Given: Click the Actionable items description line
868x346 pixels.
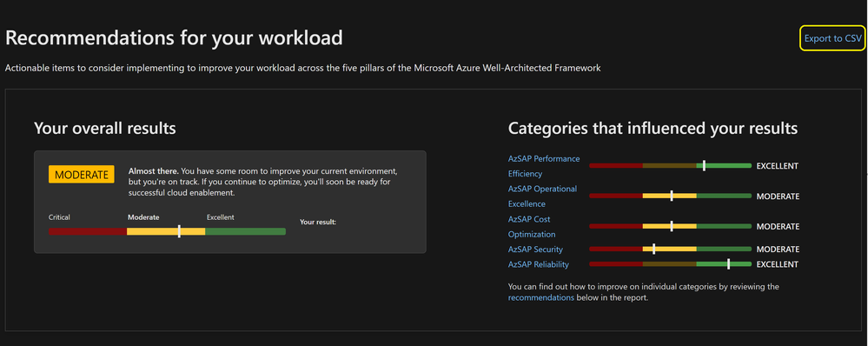Looking at the screenshot, I should [303, 69].
